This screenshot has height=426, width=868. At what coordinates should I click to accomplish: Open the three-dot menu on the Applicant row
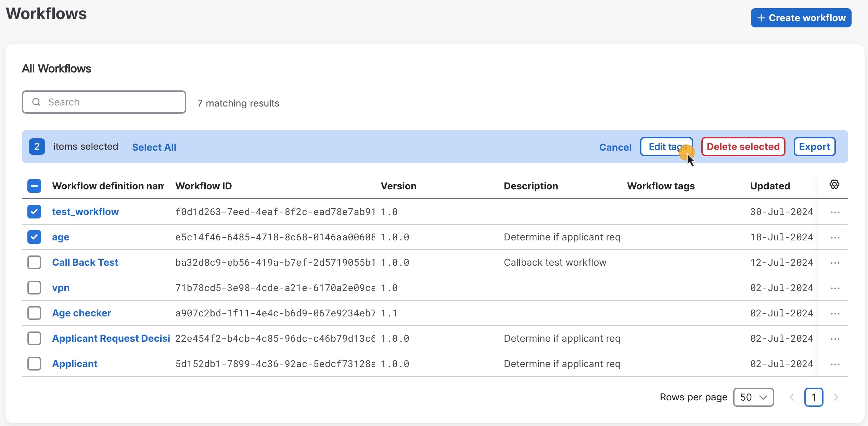(x=835, y=364)
